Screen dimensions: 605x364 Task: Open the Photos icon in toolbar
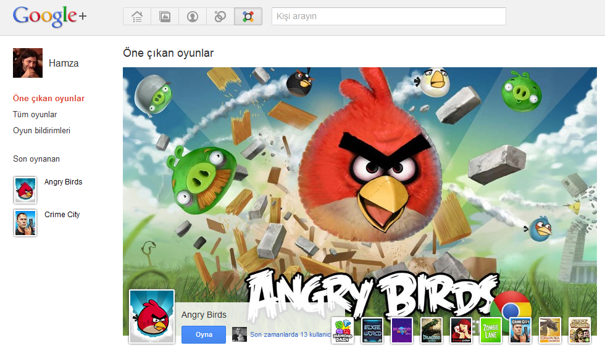pos(165,17)
